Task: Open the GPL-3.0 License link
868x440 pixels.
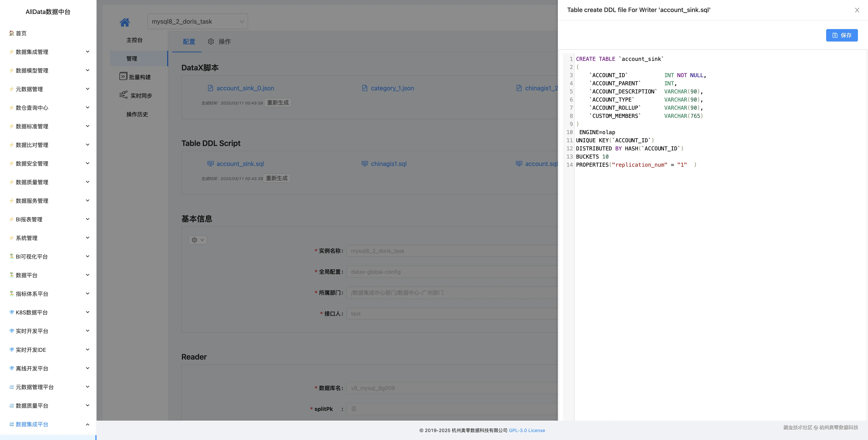Action: click(x=527, y=430)
